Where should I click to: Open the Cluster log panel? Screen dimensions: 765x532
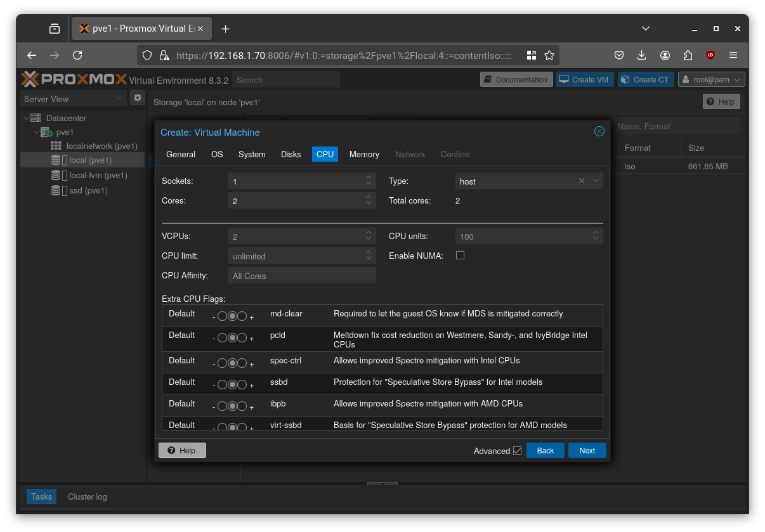point(87,496)
